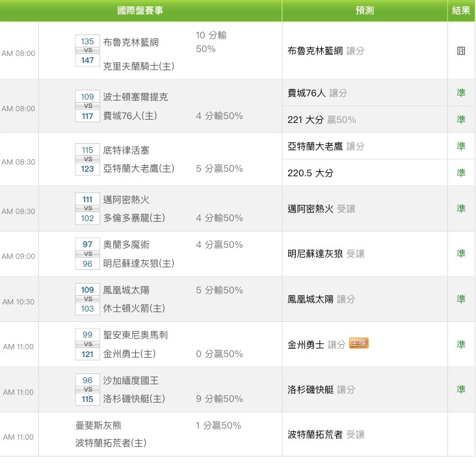Click the 準 result beside 亞特蘭大老鷹 讓分
The height and width of the screenshot is (467, 476).
click(x=461, y=146)
